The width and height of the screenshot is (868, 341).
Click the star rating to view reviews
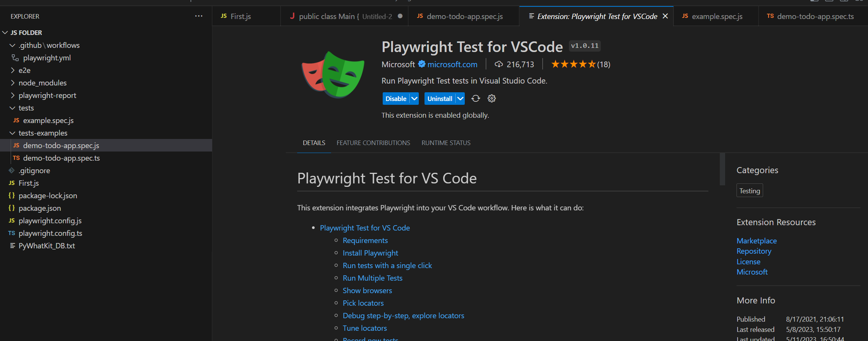[x=574, y=64]
